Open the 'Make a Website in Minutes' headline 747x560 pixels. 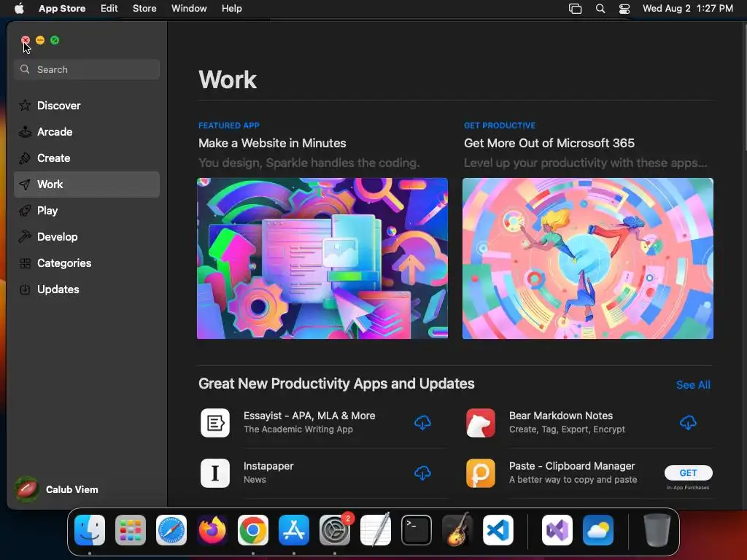[272, 144]
